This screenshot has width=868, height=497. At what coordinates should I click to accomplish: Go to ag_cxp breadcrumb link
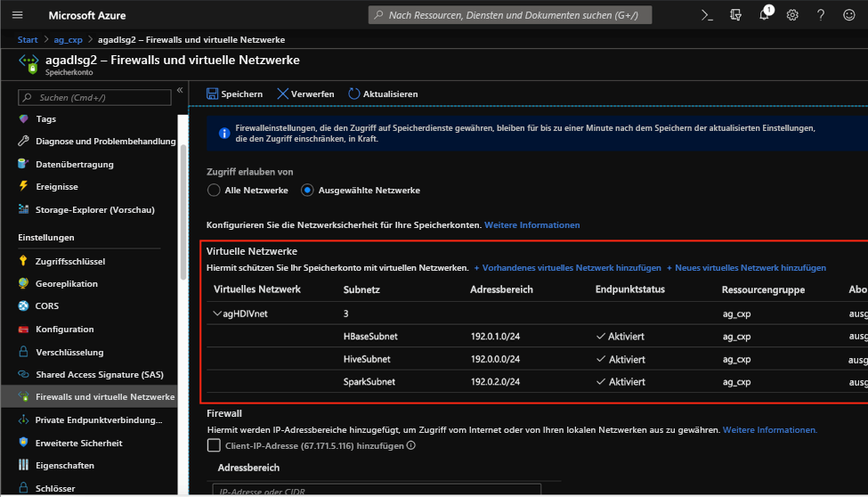[68, 39]
